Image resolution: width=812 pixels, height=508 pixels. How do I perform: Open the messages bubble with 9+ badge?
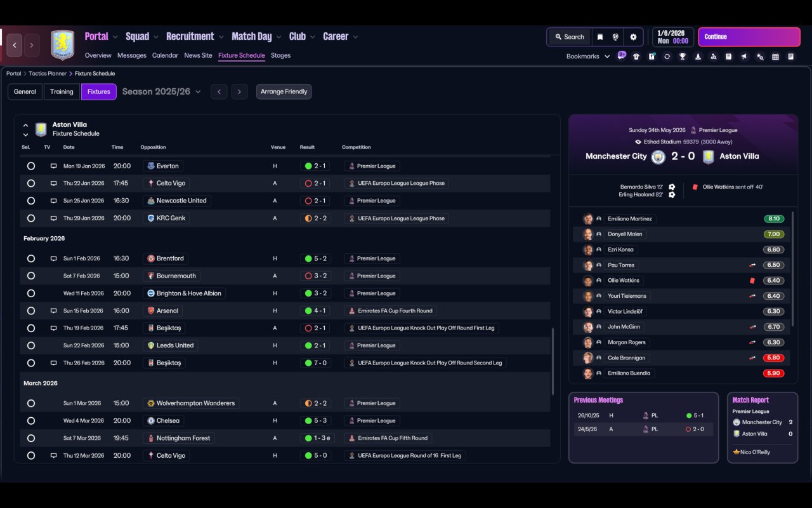(x=622, y=55)
